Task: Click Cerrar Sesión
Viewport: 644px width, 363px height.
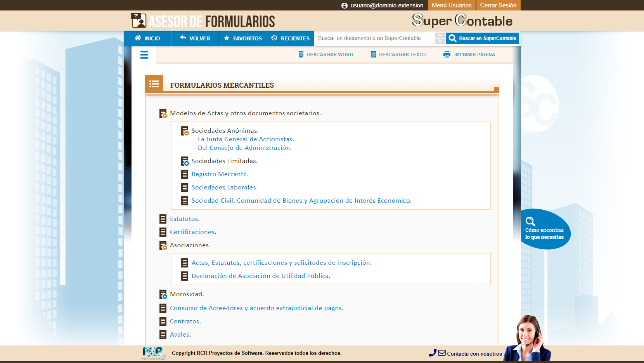Action: pyautogui.click(x=498, y=5)
